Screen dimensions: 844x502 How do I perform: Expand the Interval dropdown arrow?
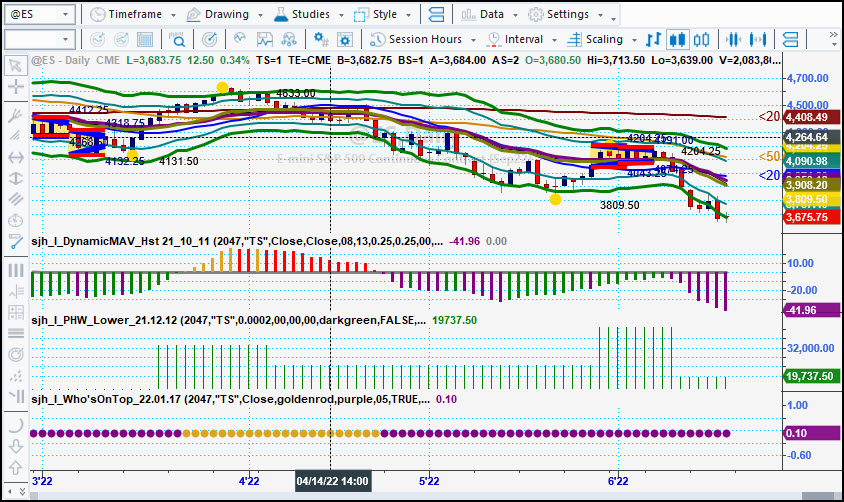[x=554, y=40]
